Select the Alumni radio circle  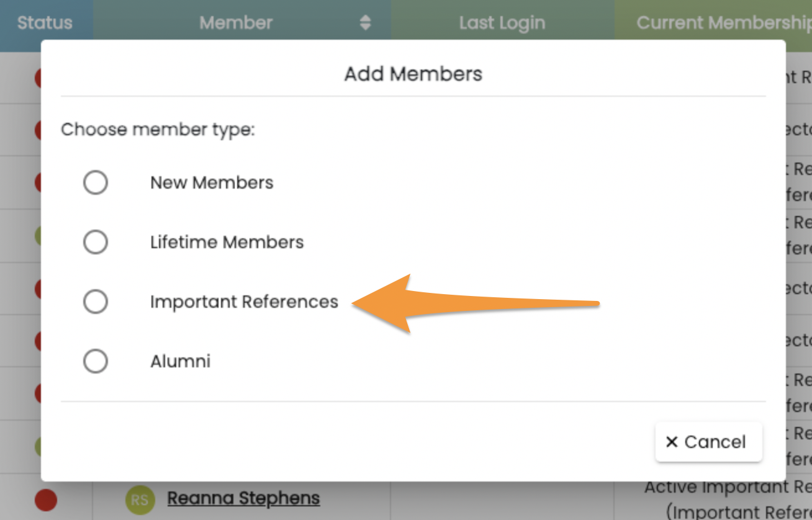point(96,361)
